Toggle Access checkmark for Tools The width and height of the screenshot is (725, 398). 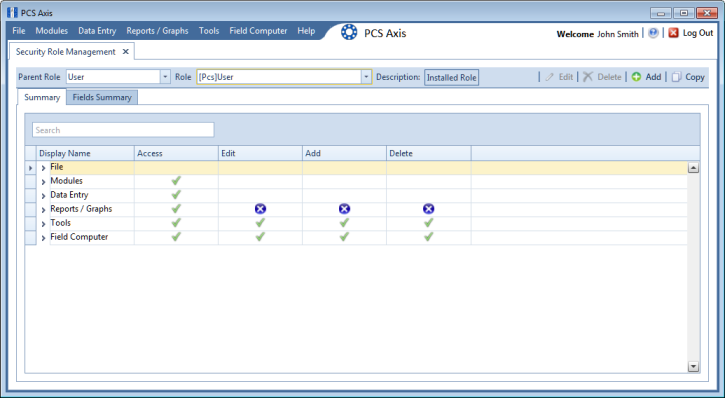pos(176,223)
